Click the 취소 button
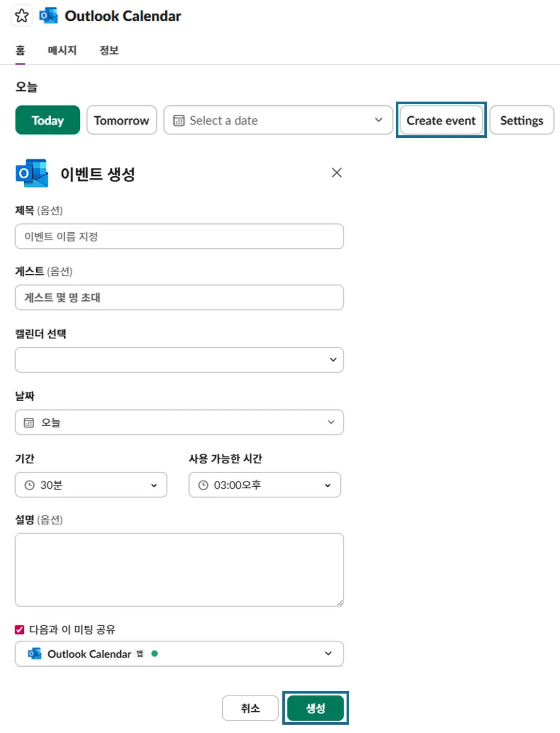 point(250,708)
